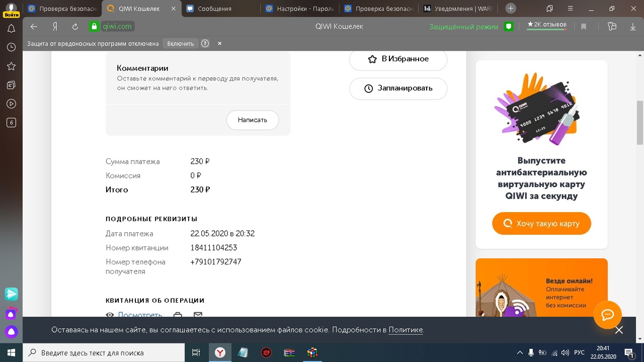The height and width of the screenshot is (362, 644).
Task: Open browser history clock icon in sidebar
Action: (x=11, y=47)
